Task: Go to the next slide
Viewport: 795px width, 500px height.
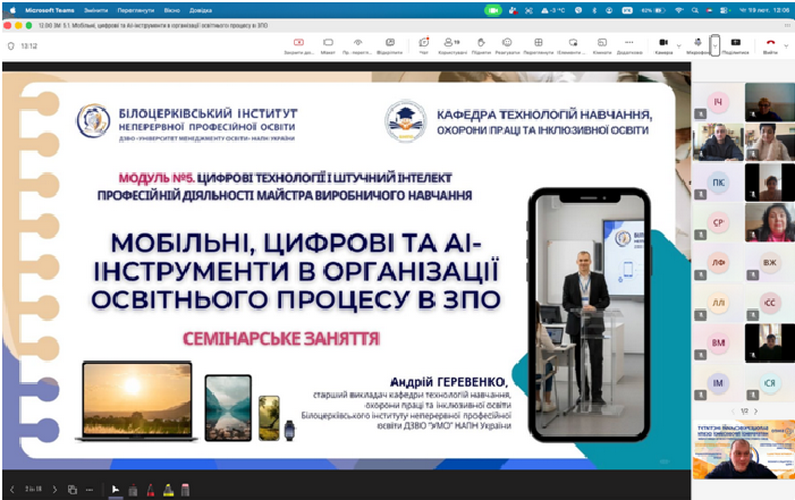Action: (56, 489)
